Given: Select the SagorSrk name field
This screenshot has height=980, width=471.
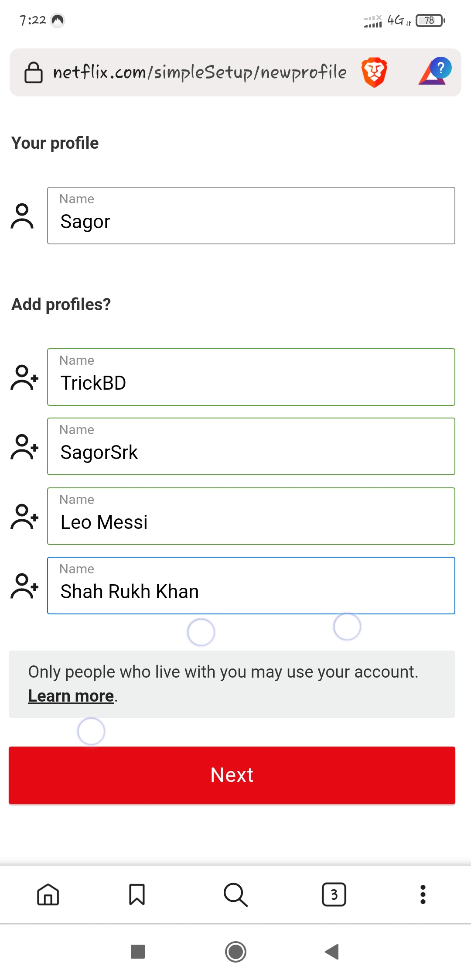Looking at the screenshot, I should coord(251,447).
